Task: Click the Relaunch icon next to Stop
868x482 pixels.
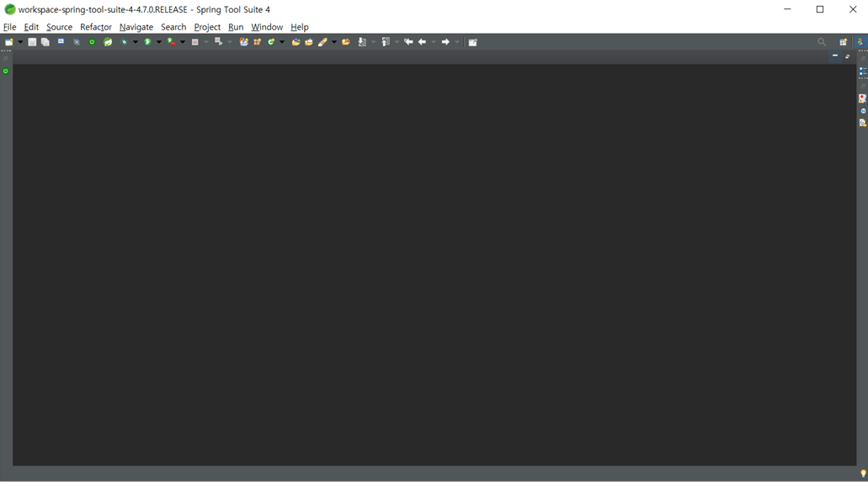Action: 219,42
